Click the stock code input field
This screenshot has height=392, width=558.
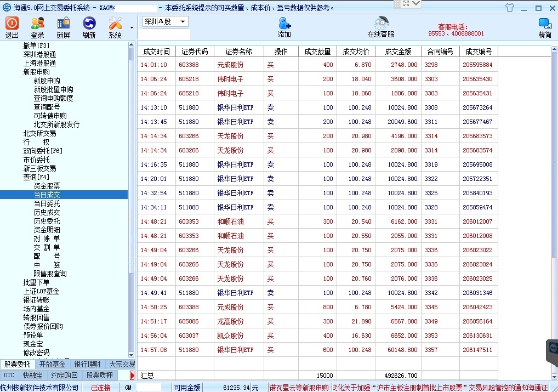pyautogui.click(x=166, y=35)
